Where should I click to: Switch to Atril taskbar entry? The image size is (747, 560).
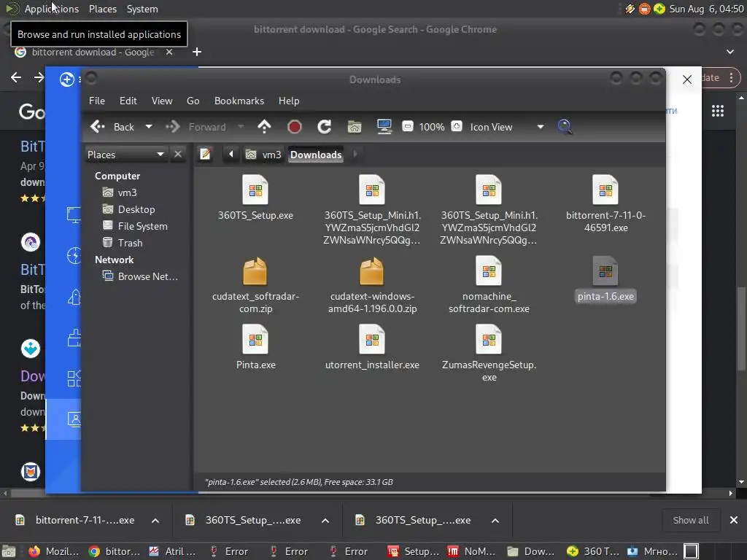172,551
